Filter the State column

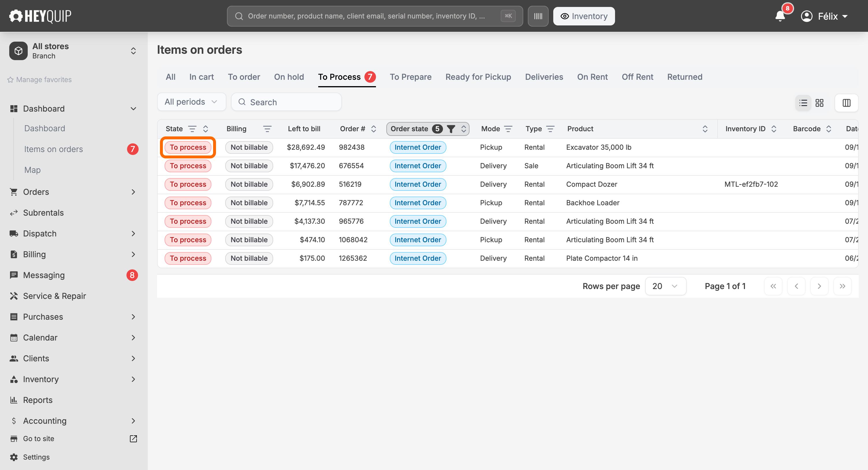click(192, 129)
